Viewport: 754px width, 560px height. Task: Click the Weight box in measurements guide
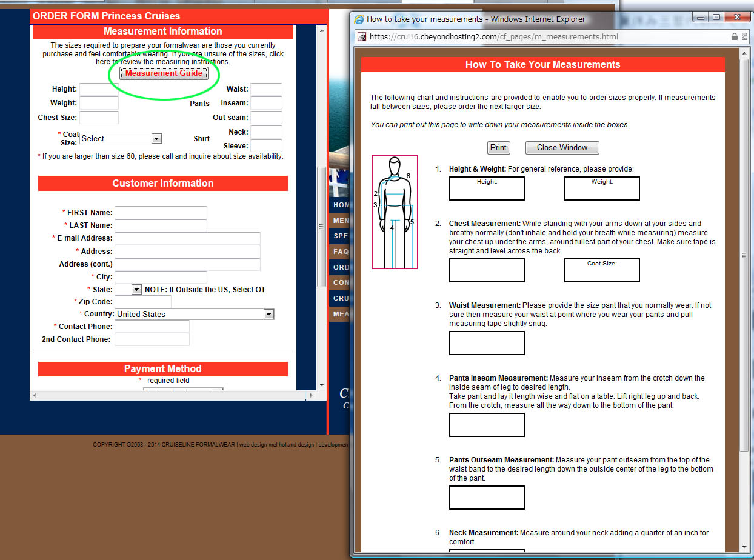(602, 188)
